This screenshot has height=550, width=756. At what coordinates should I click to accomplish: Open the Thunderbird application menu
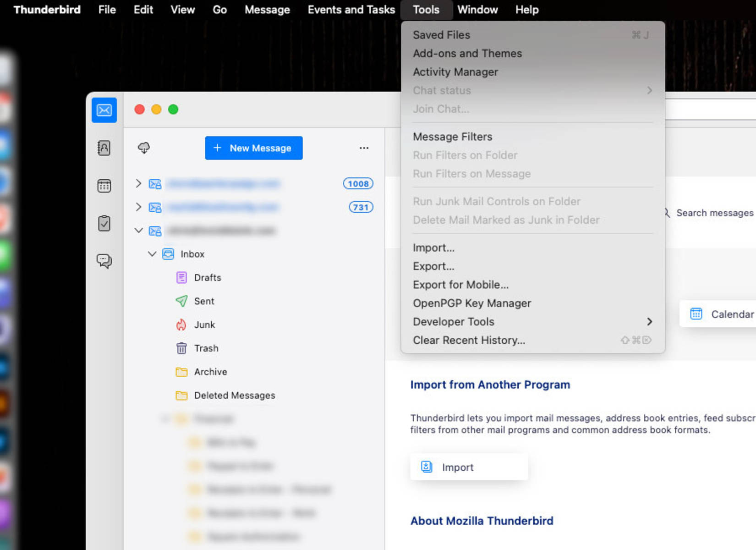tap(47, 10)
